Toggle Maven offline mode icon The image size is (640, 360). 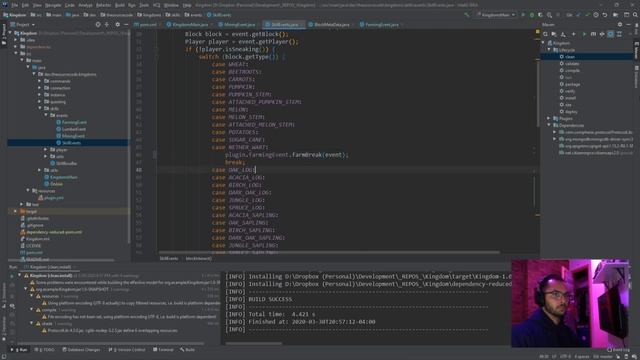(602, 34)
